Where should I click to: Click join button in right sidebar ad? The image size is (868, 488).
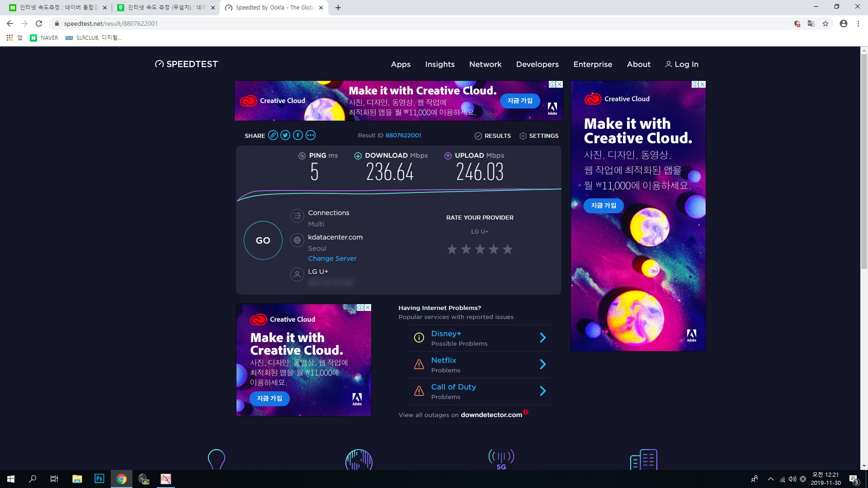click(x=604, y=206)
